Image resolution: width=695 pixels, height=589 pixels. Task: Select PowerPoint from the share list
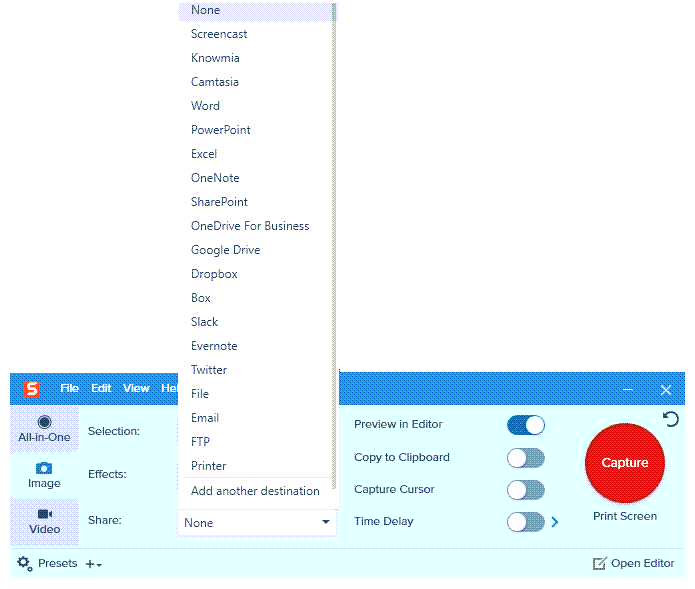255,130
